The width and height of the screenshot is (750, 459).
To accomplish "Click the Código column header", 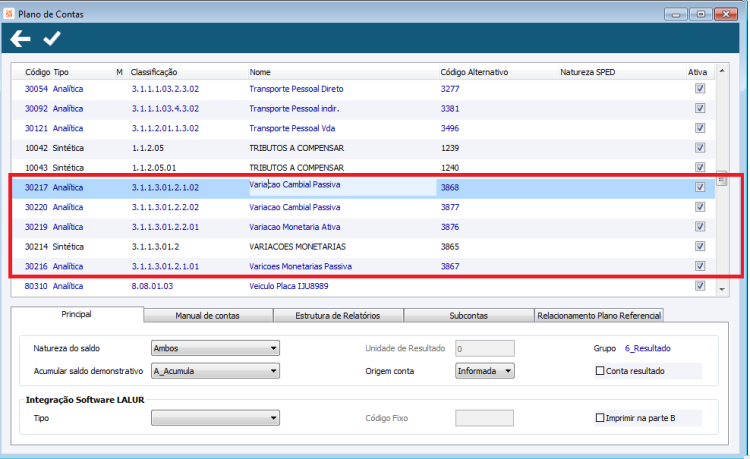I will pos(37,72).
